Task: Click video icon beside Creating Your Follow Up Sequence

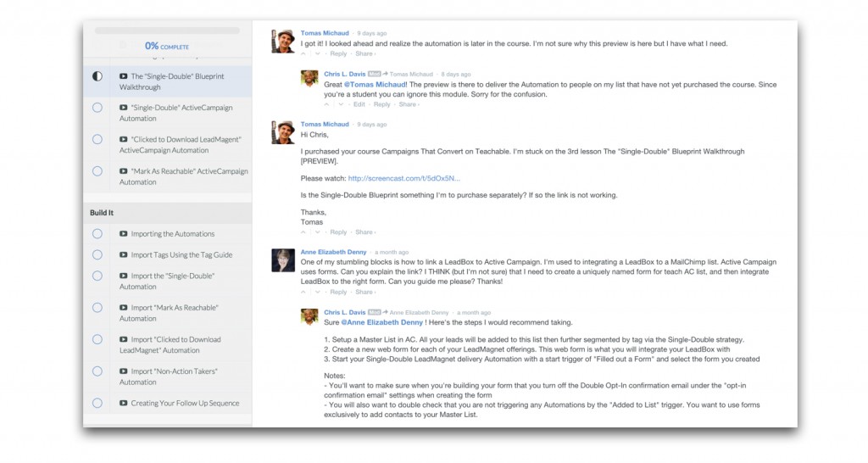Action: click(124, 404)
